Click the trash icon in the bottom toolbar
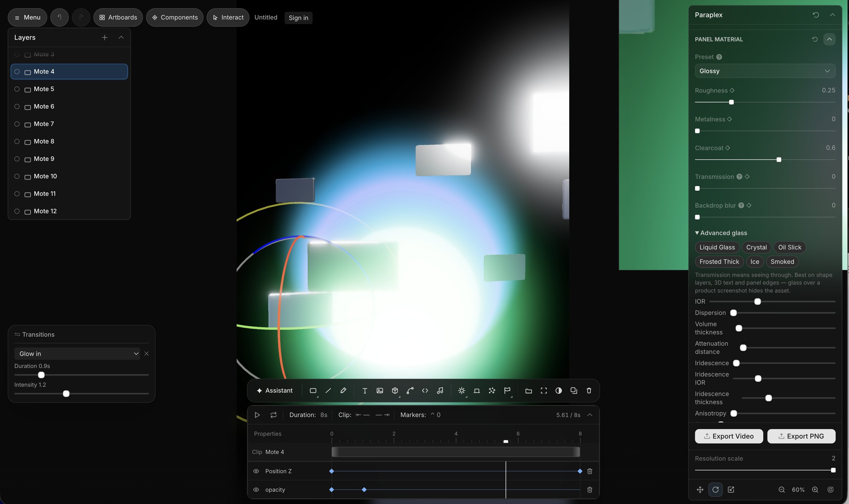The height and width of the screenshot is (504, 849). pyautogui.click(x=589, y=390)
